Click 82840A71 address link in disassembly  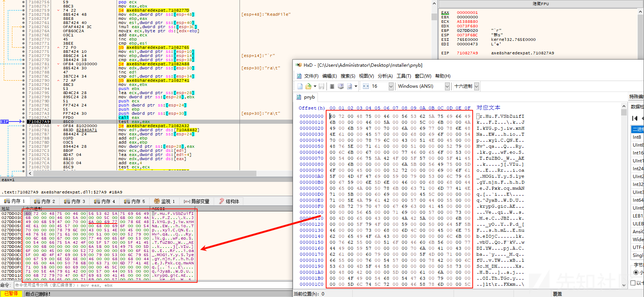click(x=87, y=130)
